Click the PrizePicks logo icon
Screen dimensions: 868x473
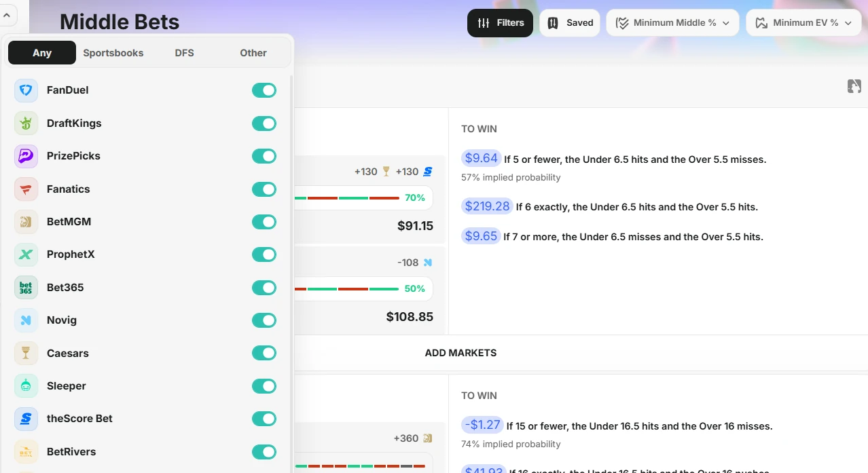point(26,156)
